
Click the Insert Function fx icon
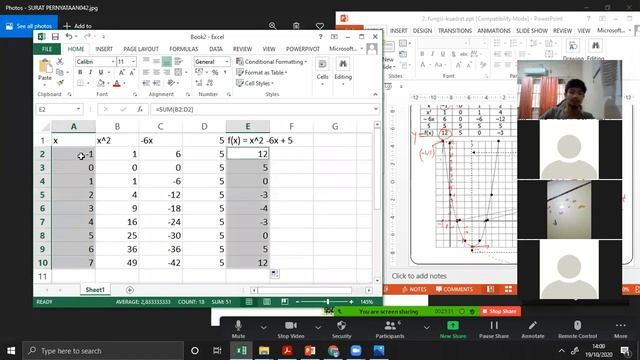[140, 109]
